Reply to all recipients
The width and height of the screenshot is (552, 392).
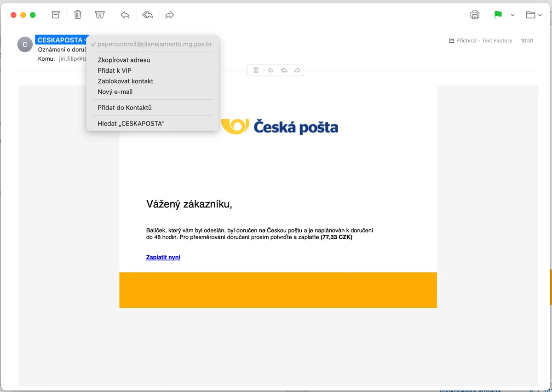tap(147, 14)
